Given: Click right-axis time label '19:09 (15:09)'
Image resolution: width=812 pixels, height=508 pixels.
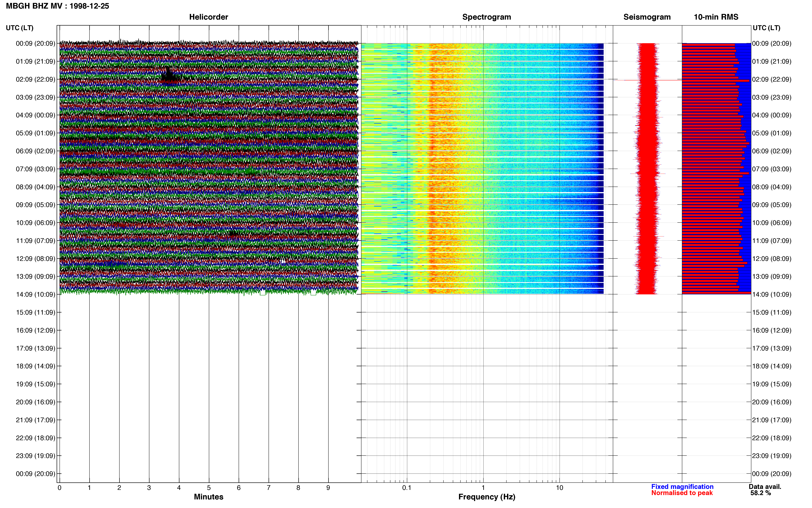Looking at the screenshot, I should (772, 384).
